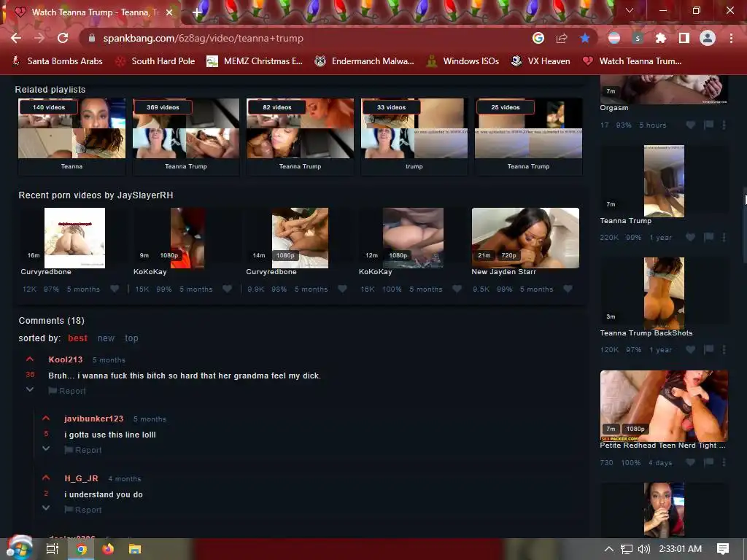The width and height of the screenshot is (747, 560).
Task: Flag the sidebar video with 220K views
Action: point(709,237)
